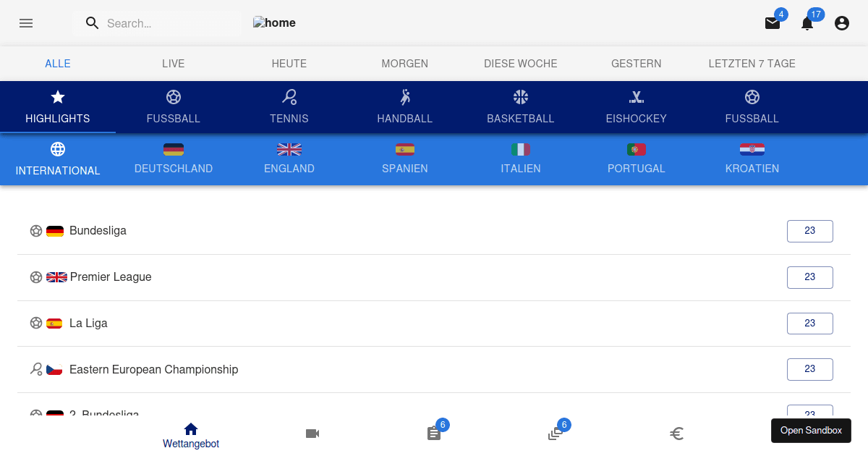Activate the SPANIEN country filter
The width and height of the screenshot is (868, 456).
pyautogui.click(x=405, y=159)
